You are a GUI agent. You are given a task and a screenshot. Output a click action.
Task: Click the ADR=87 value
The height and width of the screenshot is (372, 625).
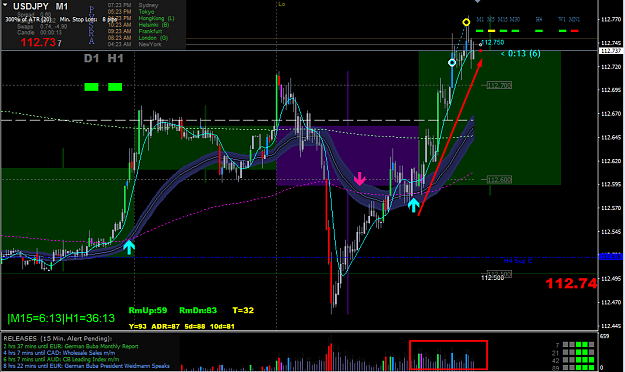pos(165,327)
